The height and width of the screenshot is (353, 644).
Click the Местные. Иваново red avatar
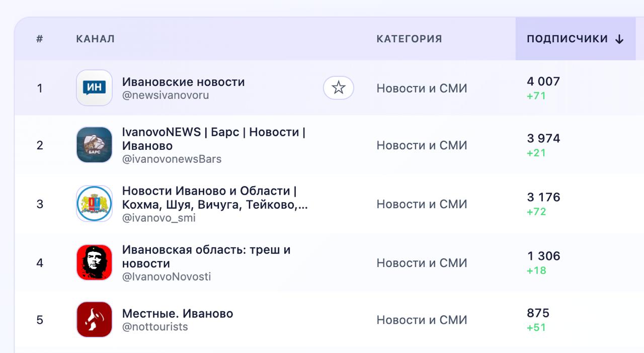[x=94, y=320]
